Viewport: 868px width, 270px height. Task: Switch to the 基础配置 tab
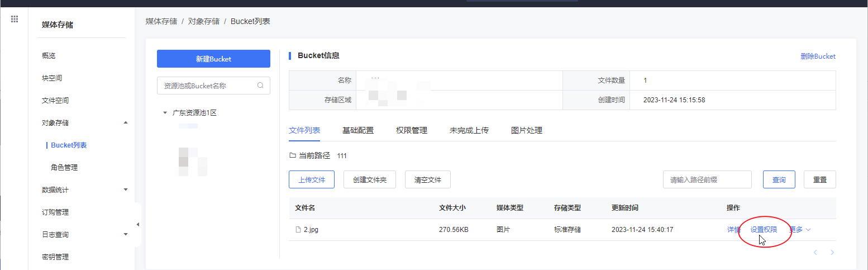357,130
